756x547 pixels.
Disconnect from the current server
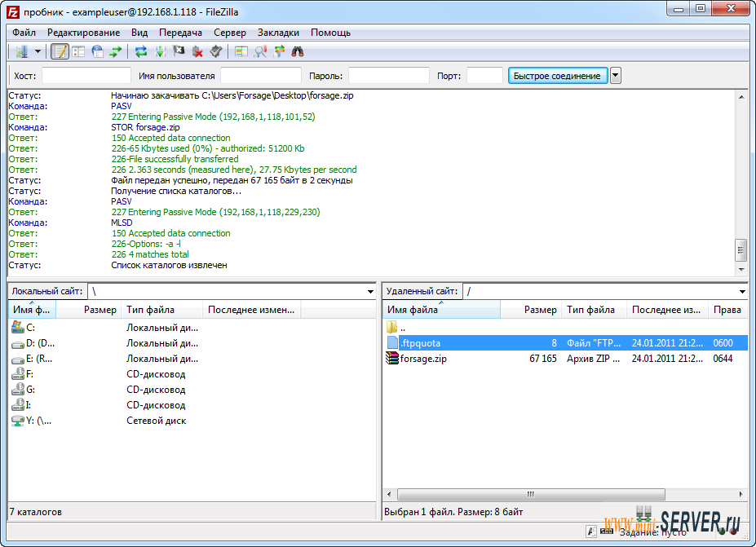point(197,51)
